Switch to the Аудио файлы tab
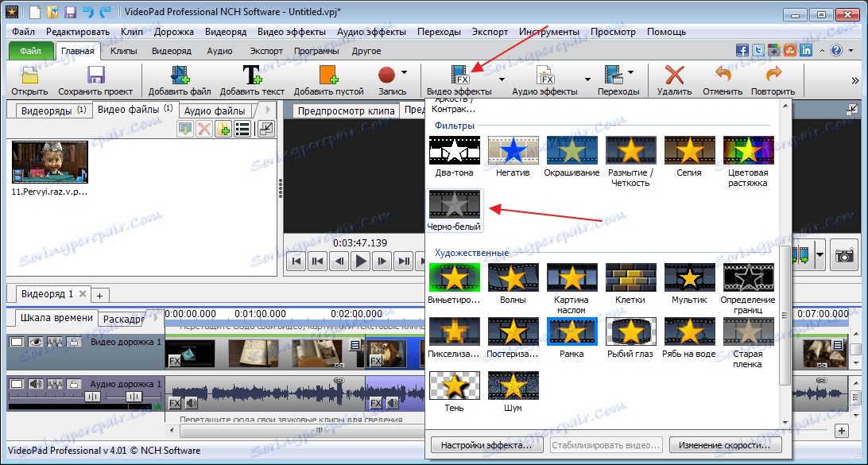 [x=215, y=110]
